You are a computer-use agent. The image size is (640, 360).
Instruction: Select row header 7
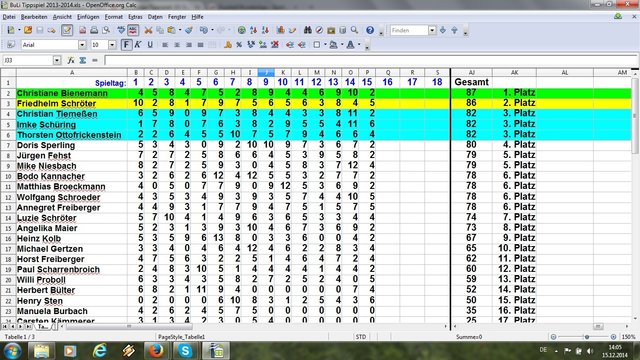click(x=8, y=145)
